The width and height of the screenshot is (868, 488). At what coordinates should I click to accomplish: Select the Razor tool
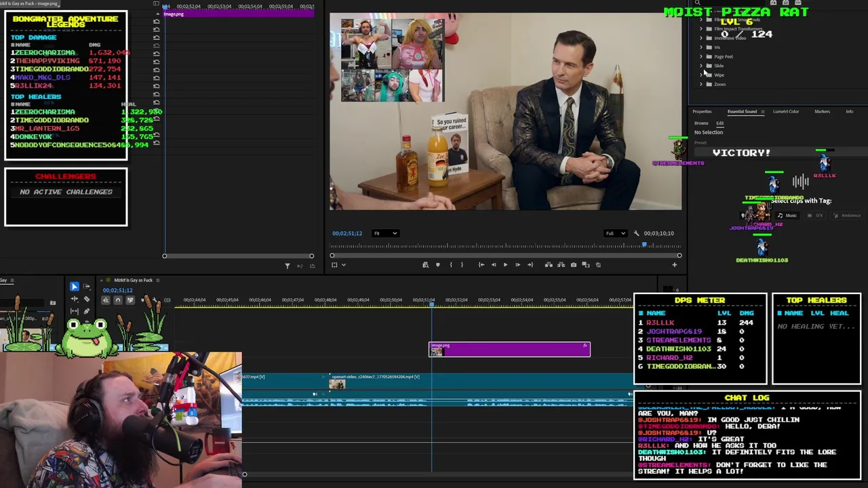(x=87, y=299)
